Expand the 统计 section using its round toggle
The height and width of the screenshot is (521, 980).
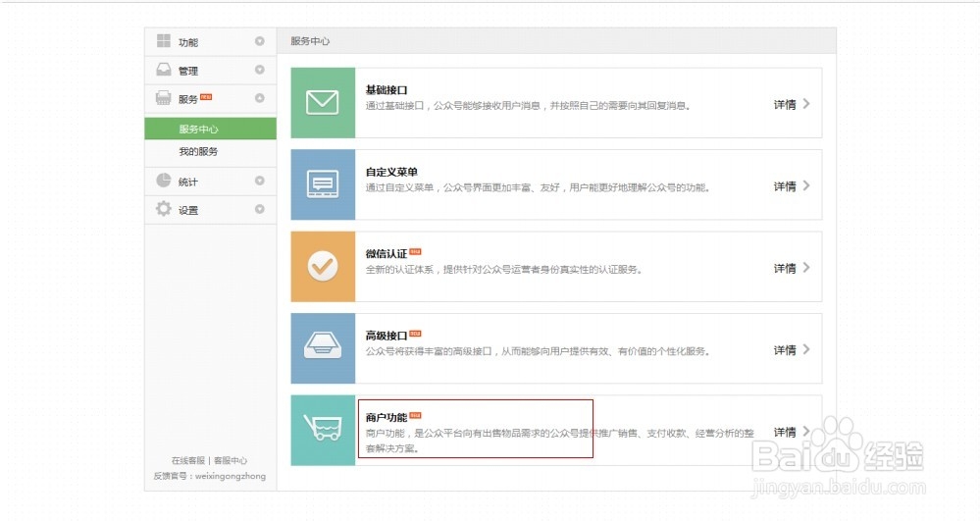click(x=259, y=181)
